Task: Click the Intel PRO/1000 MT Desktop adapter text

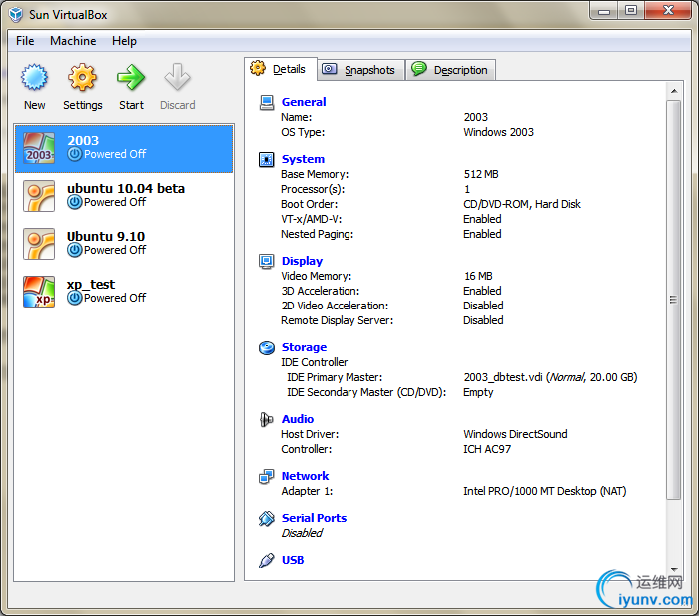Action: (545, 491)
